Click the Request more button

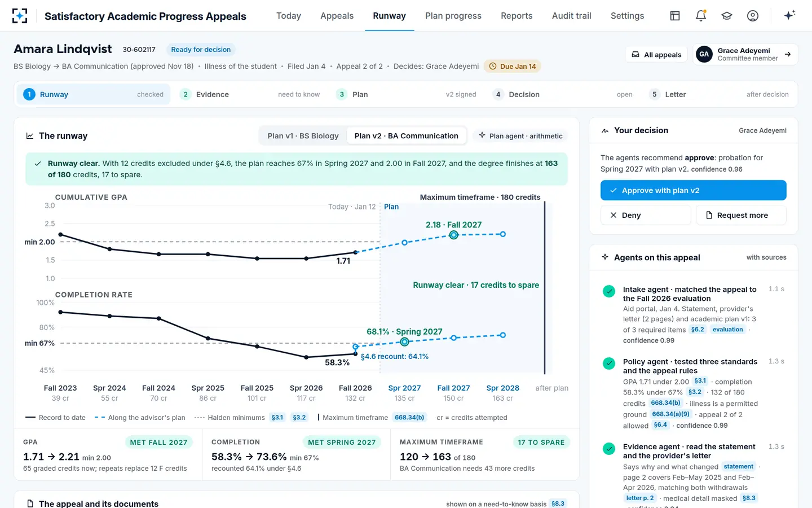click(x=741, y=215)
